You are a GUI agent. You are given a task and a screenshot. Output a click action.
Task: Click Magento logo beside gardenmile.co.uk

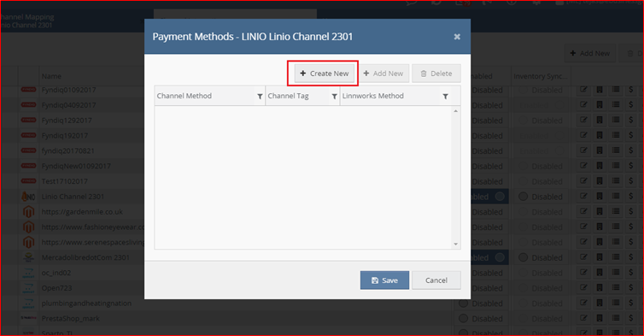tap(28, 212)
